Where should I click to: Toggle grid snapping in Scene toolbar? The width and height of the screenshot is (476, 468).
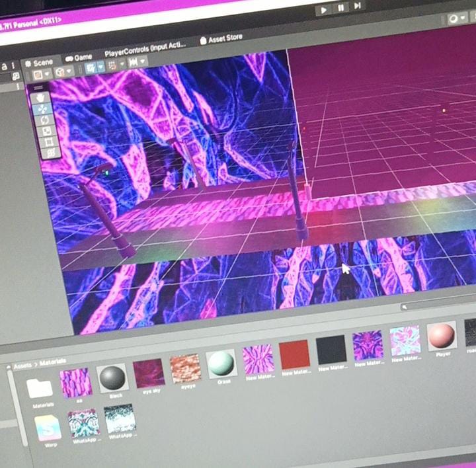click(x=91, y=68)
